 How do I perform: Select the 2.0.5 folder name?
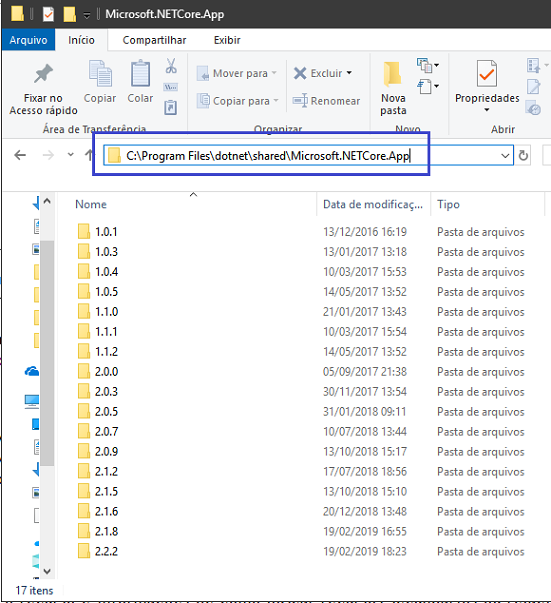(x=107, y=411)
